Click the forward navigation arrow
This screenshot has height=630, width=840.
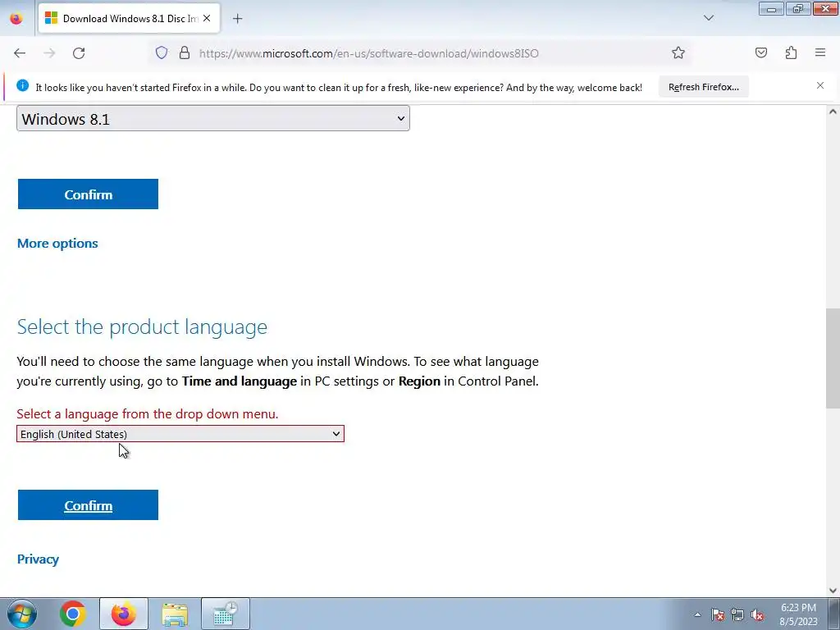click(49, 53)
